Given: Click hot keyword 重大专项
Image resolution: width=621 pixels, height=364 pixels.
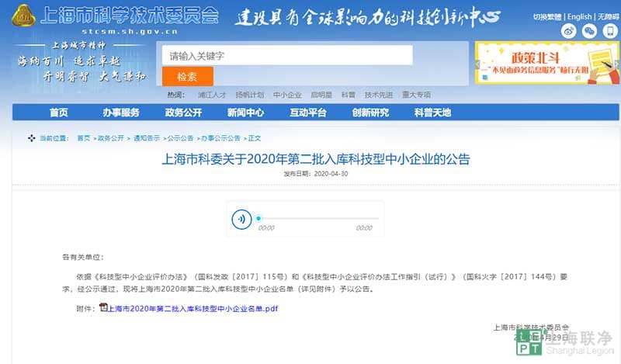Looking at the screenshot, I should [x=416, y=95].
